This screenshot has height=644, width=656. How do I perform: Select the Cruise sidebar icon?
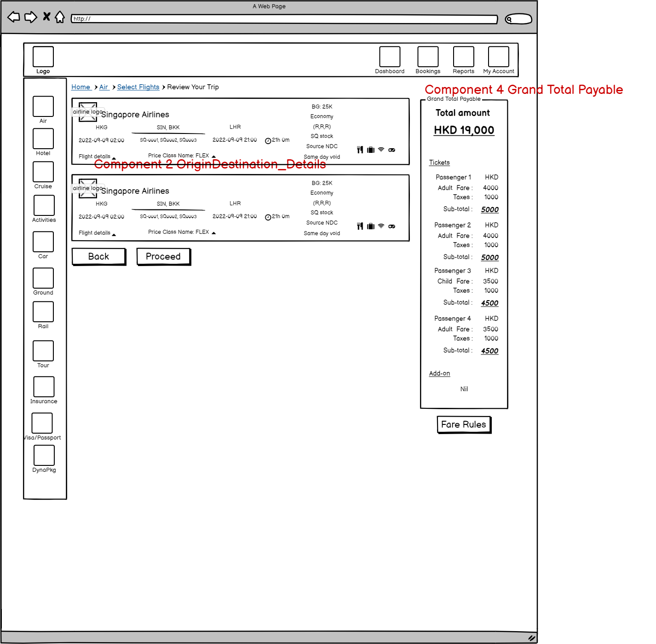click(x=43, y=172)
